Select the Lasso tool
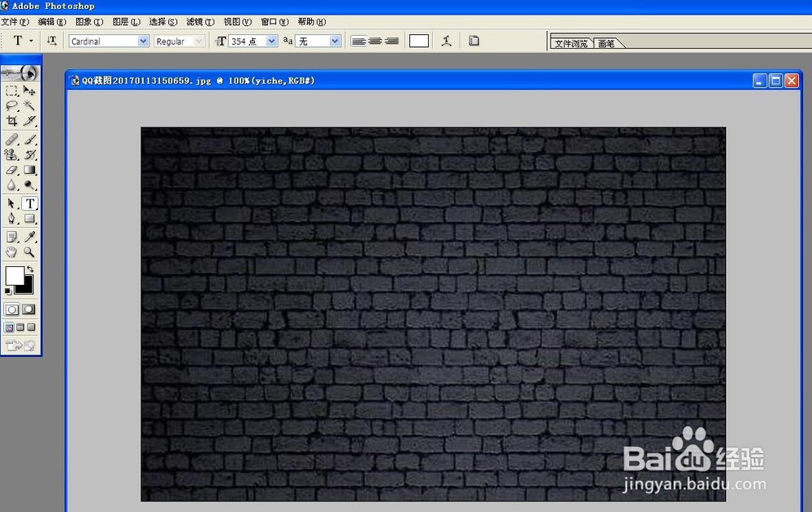 11,105
